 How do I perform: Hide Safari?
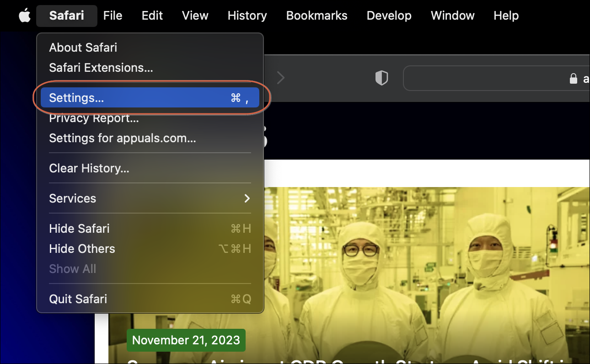79,229
